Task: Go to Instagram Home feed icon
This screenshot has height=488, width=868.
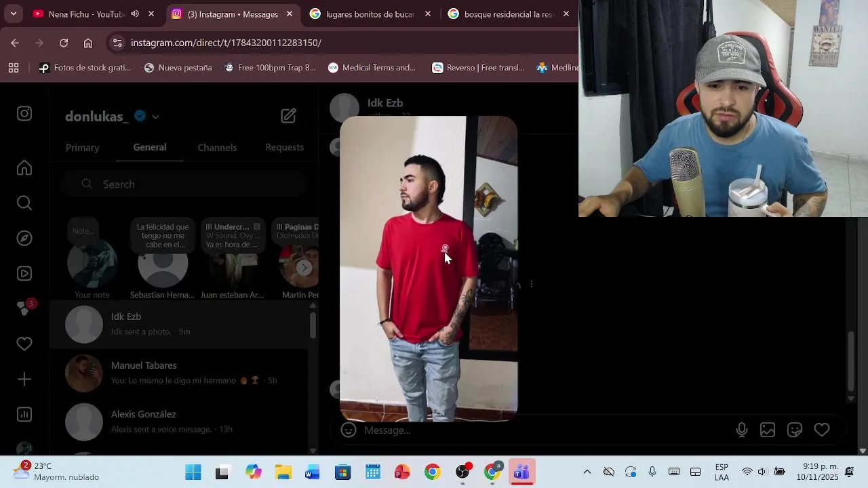Action: [24, 167]
